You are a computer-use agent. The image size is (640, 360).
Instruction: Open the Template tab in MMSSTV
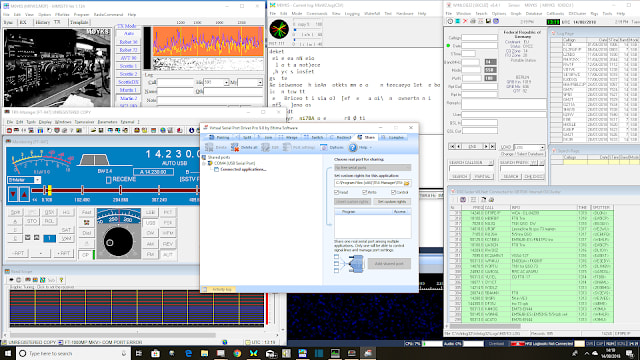(x=79, y=22)
